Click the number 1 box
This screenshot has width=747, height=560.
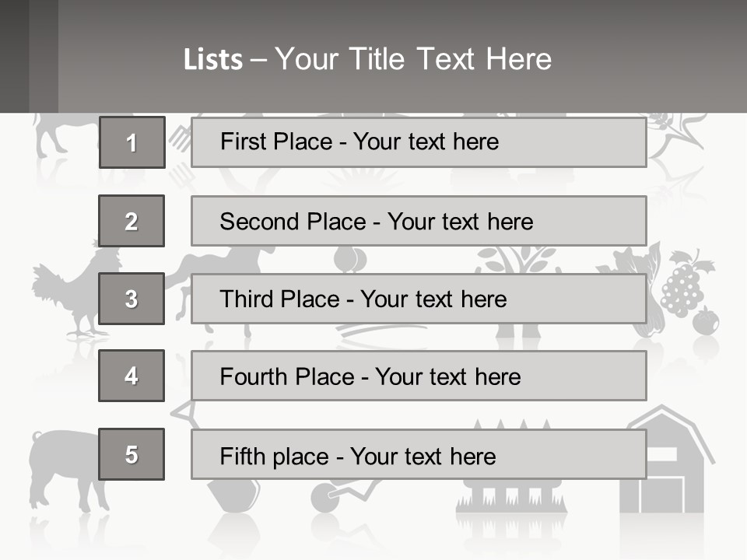pos(132,142)
